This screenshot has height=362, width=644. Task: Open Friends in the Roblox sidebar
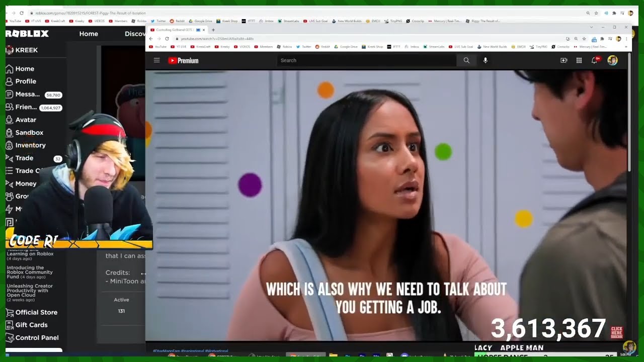(x=33, y=107)
